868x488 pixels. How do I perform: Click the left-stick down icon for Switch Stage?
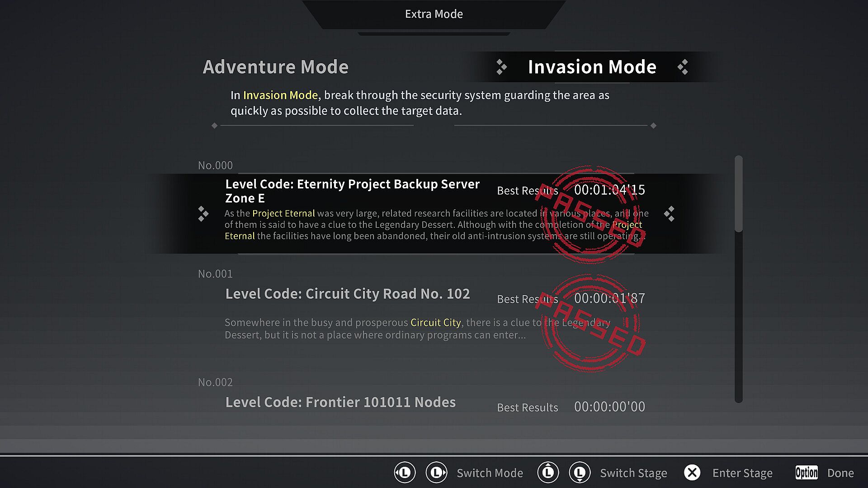click(x=580, y=473)
